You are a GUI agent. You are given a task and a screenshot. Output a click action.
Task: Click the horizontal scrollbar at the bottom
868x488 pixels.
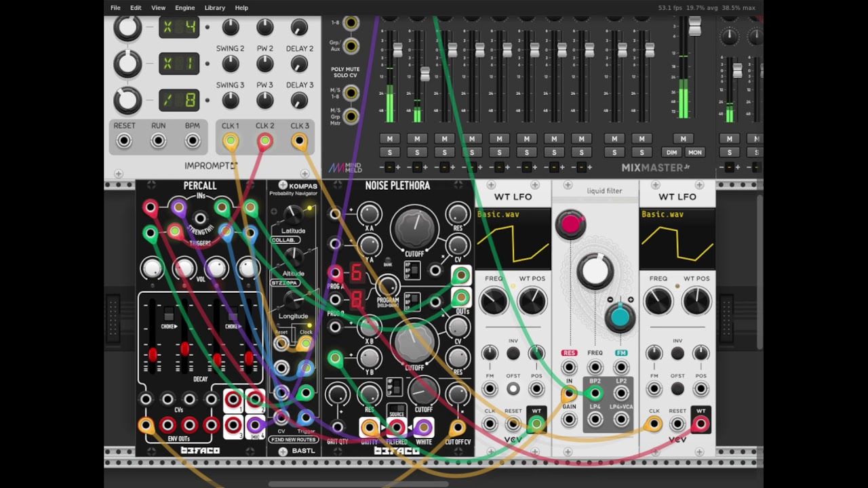coord(359,484)
